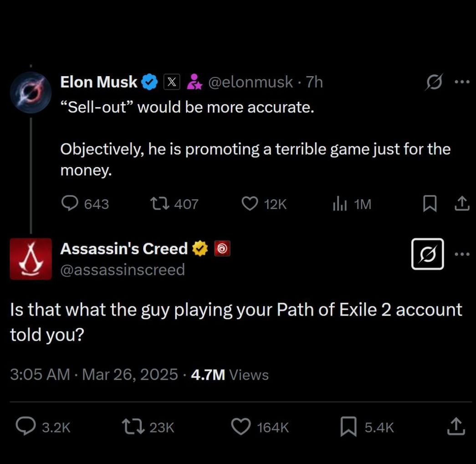Open the more options menu on Assassin's Creed's tweet
Viewport: 476px width, 464px height.
(463, 254)
